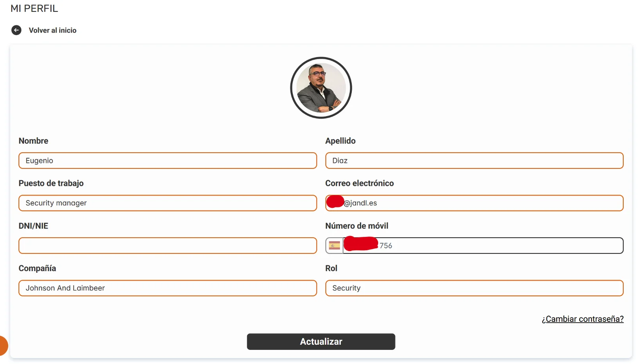This screenshot has height=364, width=639.
Task: Click the Número de móvil input
Action: point(483,246)
